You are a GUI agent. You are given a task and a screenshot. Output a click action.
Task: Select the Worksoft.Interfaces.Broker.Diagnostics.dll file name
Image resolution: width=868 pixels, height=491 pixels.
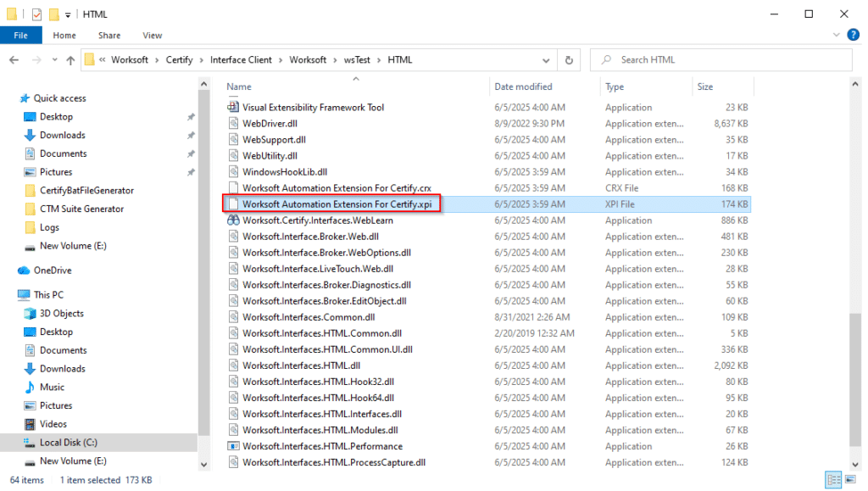pyautogui.click(x=326, y=285)
